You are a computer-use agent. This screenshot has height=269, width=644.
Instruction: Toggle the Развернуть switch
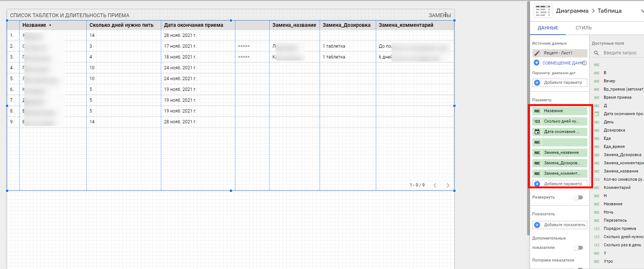click(x=578, y=197)
